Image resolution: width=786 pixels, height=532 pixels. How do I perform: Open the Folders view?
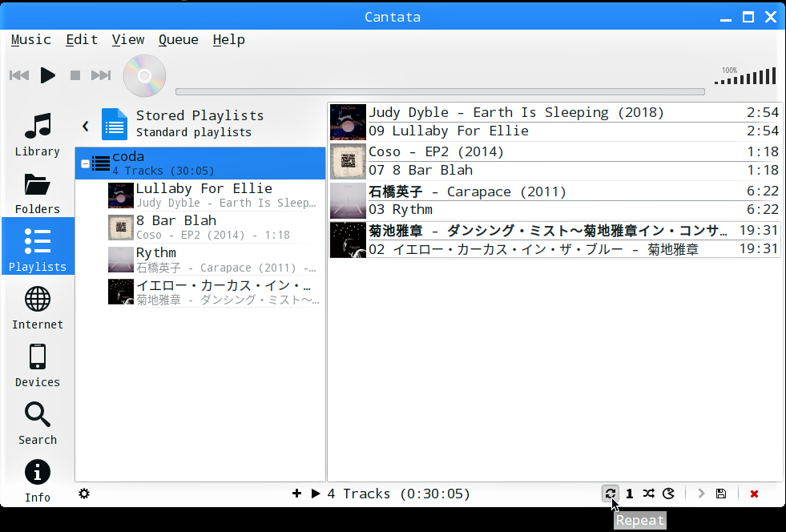(x=38, y=194)
